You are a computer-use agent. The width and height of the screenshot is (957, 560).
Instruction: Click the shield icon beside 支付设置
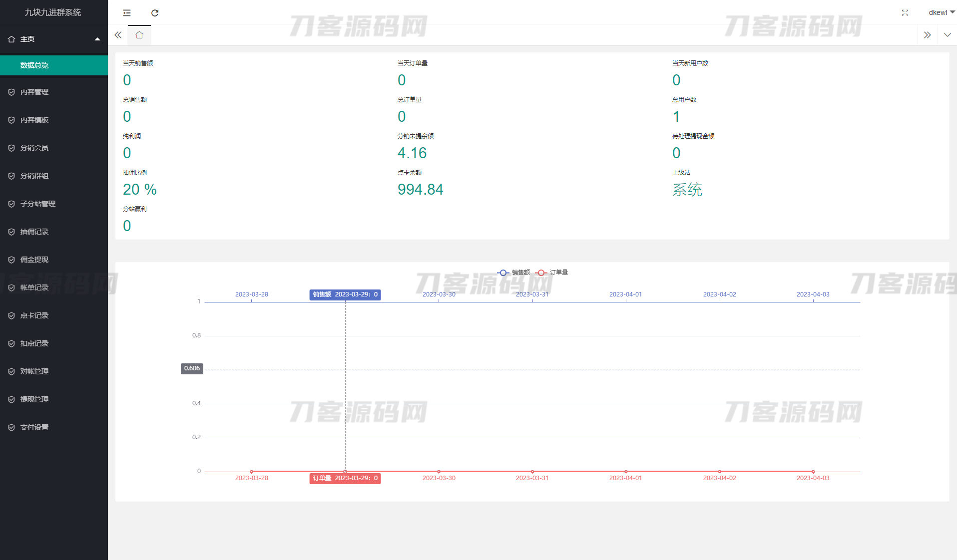tap(11, 427)
